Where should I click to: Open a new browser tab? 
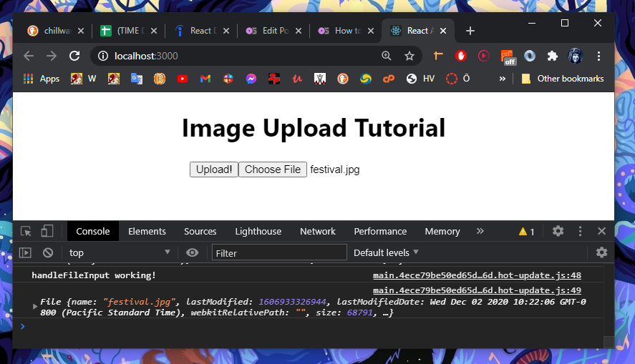[470, 31]
